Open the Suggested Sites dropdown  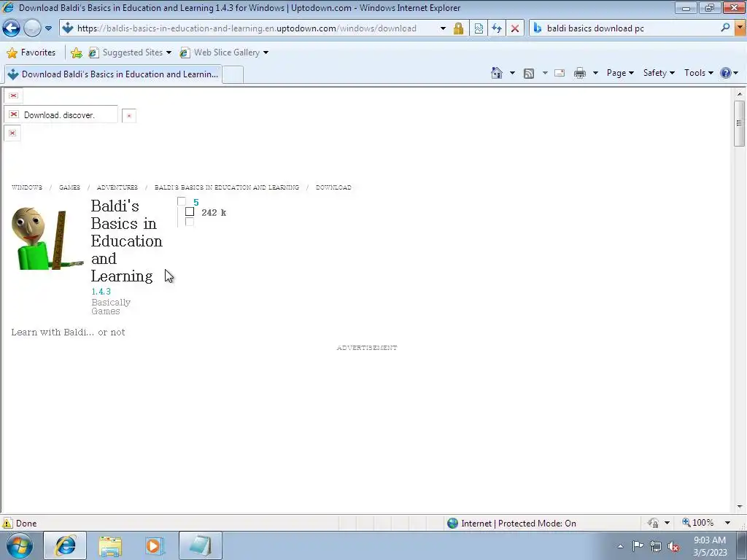(x=130, y=52)
